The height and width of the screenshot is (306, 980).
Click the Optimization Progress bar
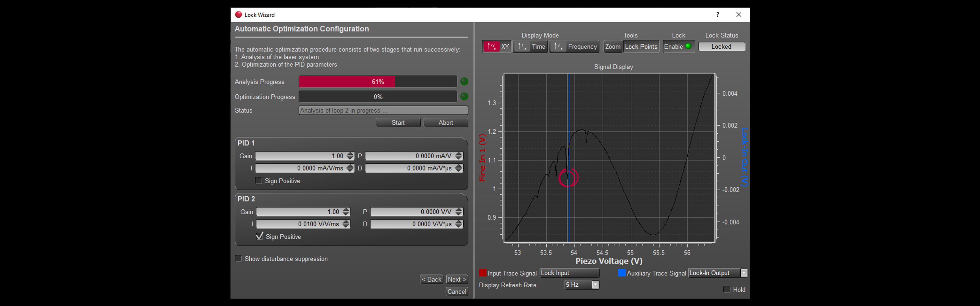378,97
